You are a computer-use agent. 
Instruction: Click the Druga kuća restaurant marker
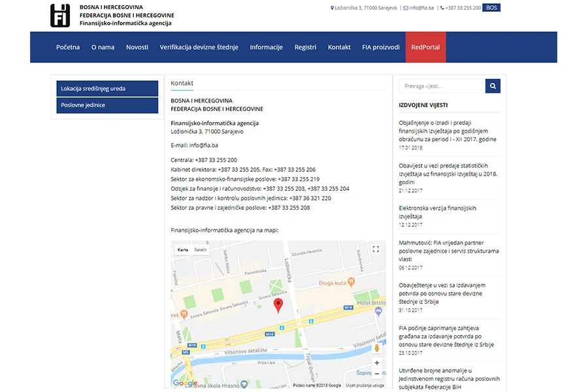pyautogui.click(x=351, y=282)
